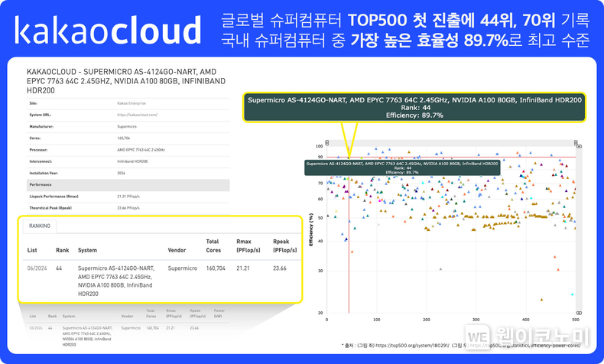Click the chart's vertical zoom bar track
This screenshot has height=364, width=604.
point(579,229)
